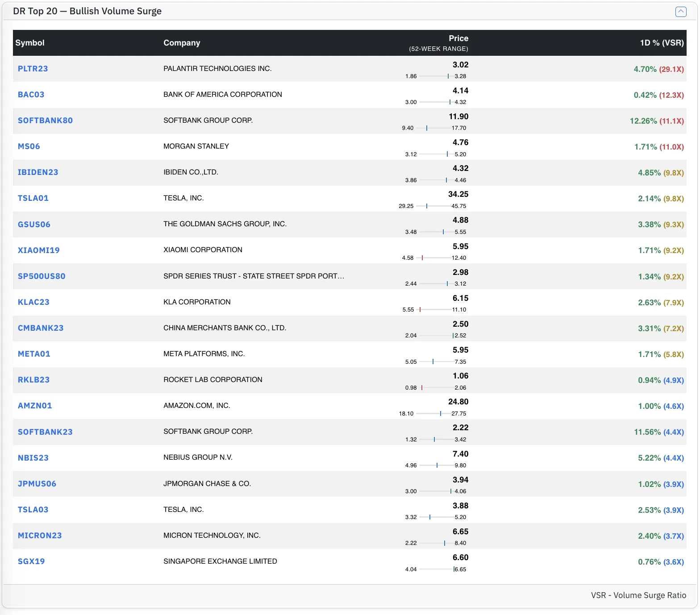Open the SOFTBANK80 symbol link
The height and width of the screenshot is (615, 700).
click(x=45, y=121)
